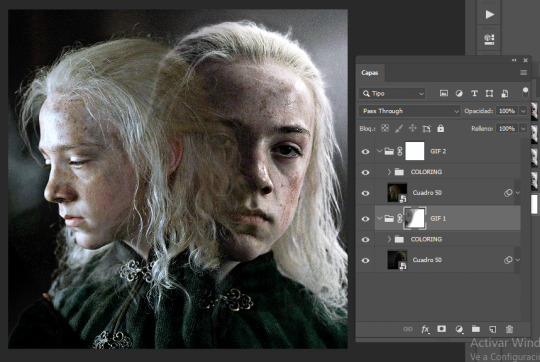This screenshot has height=362, width=540.
Task: Click the GIF 2 folder icon
Action: pos(389,151)
